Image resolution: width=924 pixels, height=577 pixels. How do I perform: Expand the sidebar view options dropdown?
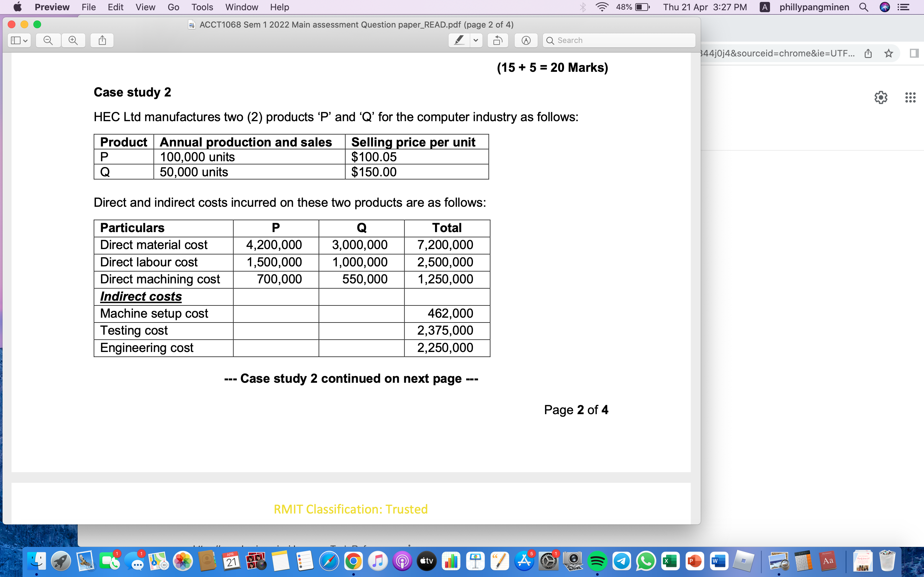point(19,40)
